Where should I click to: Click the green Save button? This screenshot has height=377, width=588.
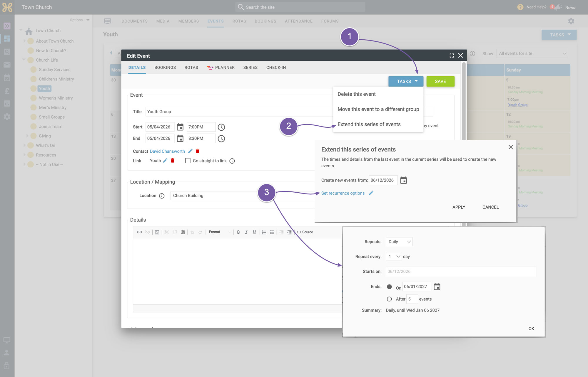tap(440, 81)
